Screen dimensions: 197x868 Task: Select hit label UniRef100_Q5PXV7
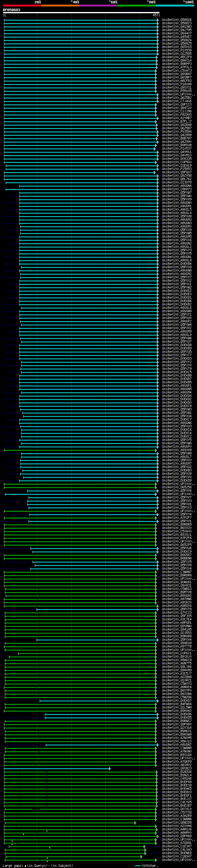(x=177, y=497)
